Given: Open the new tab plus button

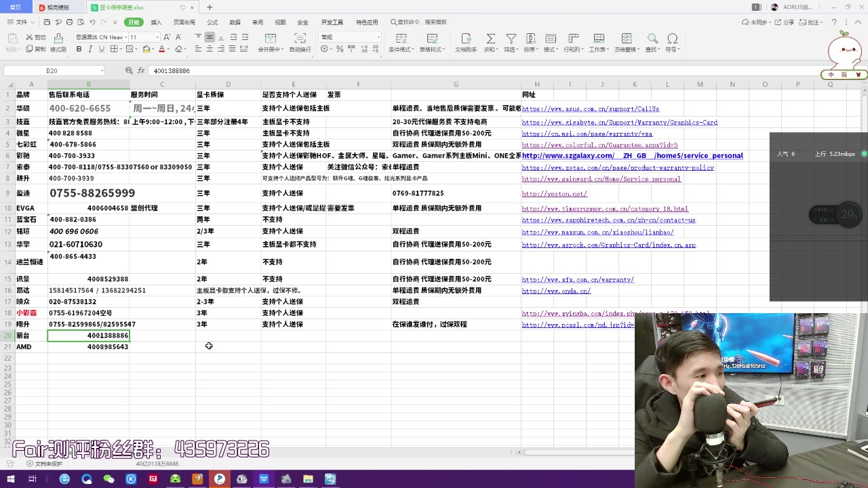Looking at the screenshot, I should (x=210, y=7).
